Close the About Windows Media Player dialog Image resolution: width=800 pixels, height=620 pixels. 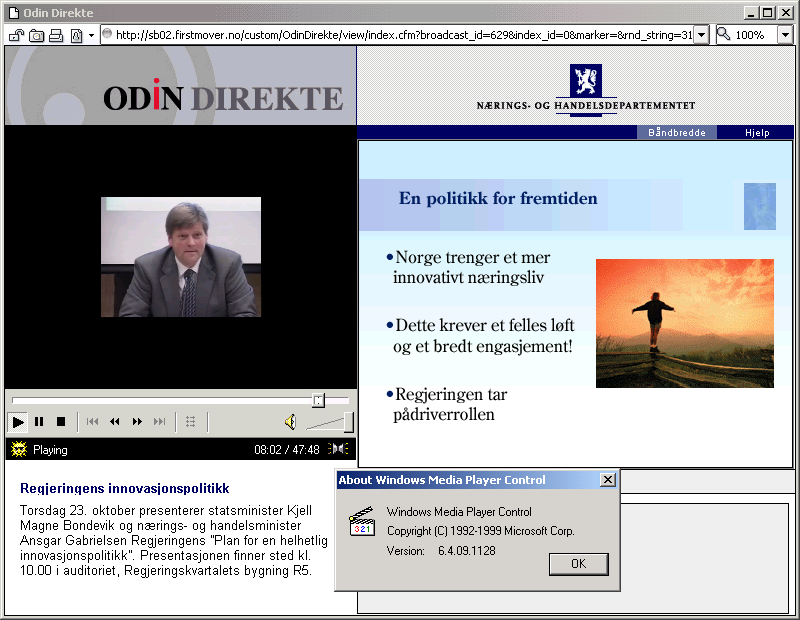tap(607, 480)
